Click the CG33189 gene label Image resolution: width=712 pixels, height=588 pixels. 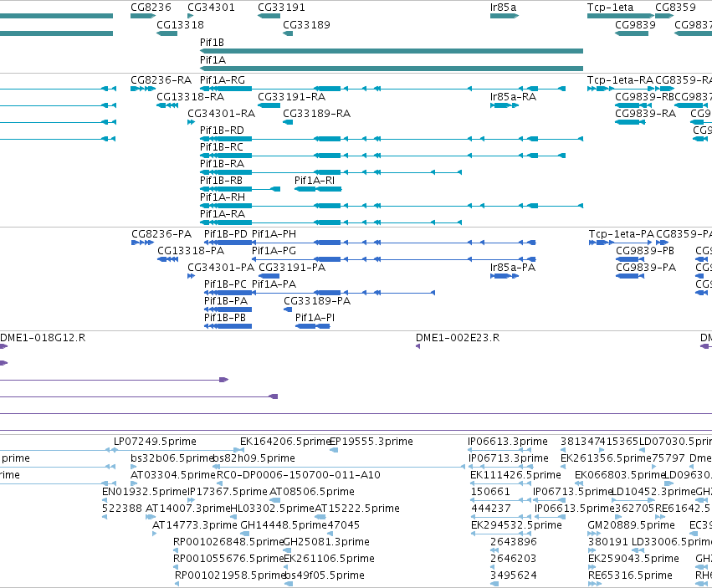pyautogui.click(x=306, y=24)
